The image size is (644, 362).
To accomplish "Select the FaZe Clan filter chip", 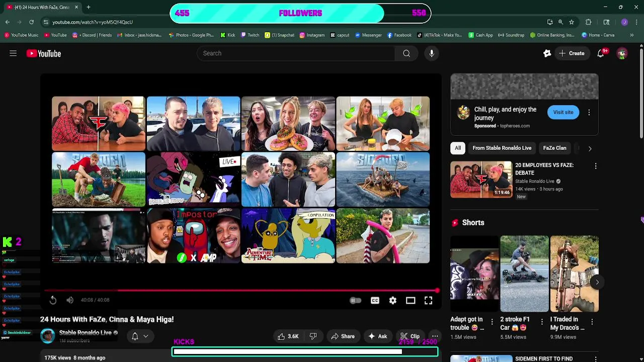I will [554, 148].
